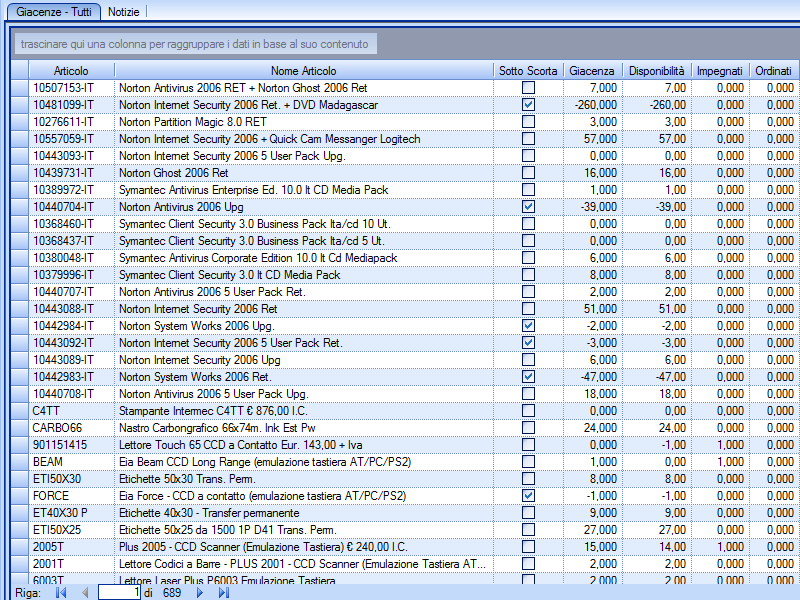The width and height of the screenshot is (800, 600).
Task: Click the row number input field
Action: [x=119, y=592]
